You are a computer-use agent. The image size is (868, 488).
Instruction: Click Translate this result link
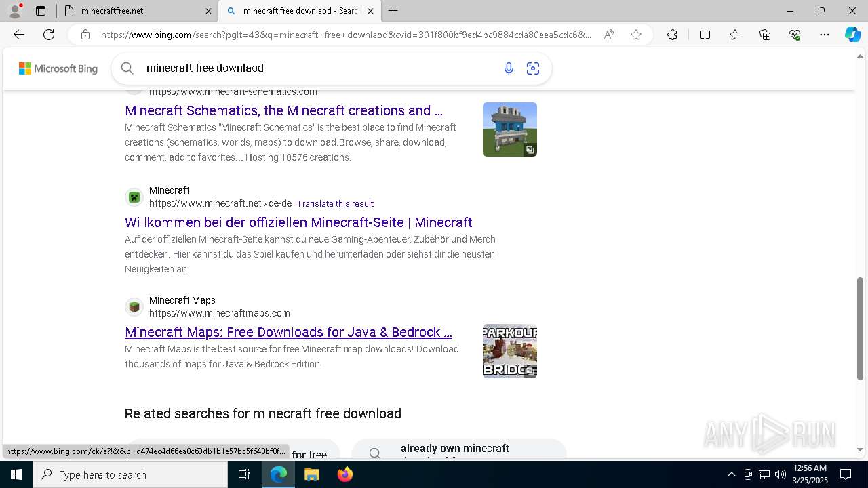[x=335, y=203]
